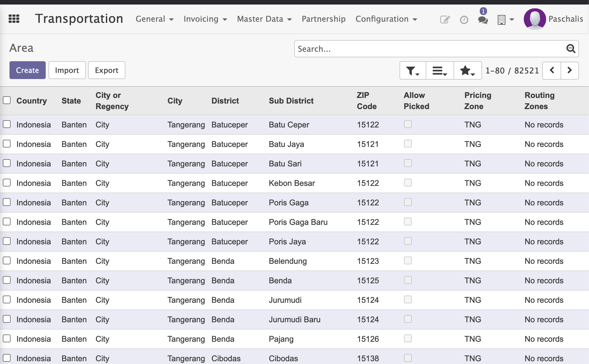Screen dimensions: 589x364
Task: Click ZIP code 15126 cell
Action: (x=368, y=339)
